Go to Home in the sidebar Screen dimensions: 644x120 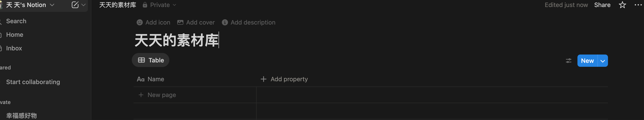[14, 35]
